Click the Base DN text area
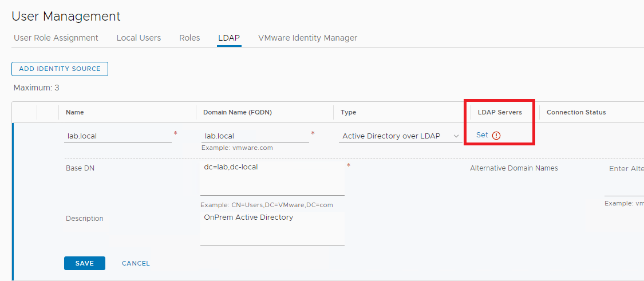644x281 pixels. (272, 179)
